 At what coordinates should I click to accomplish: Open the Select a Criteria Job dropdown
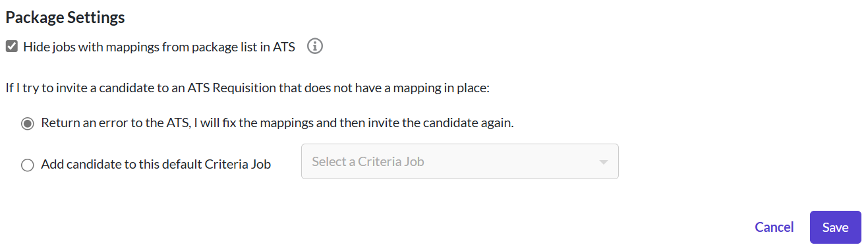click(x=460, y=161)
